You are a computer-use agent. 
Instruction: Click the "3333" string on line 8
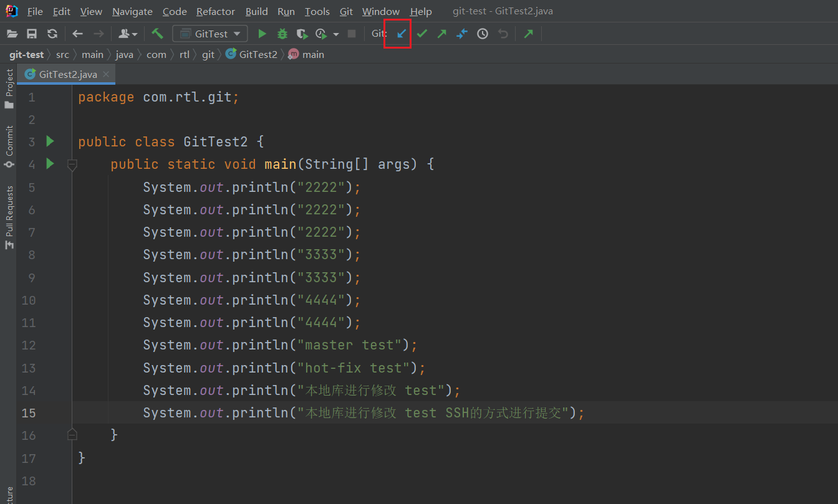click(321, 255)
